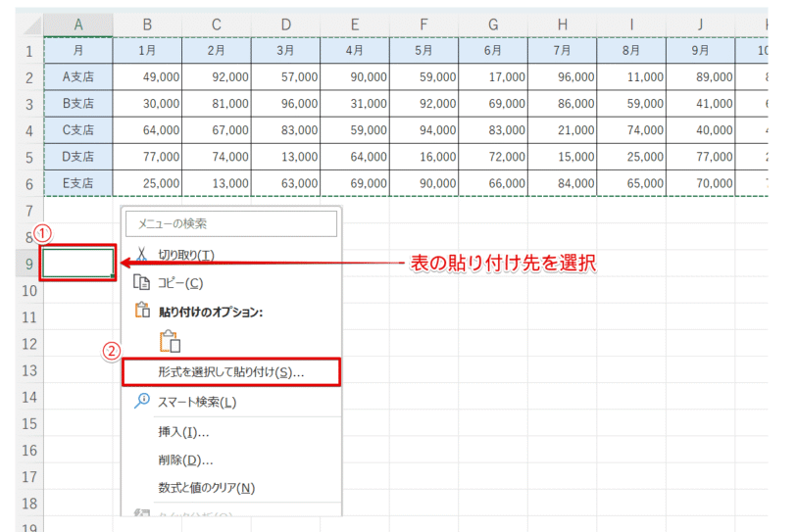The height and width of the screenshot is (532, 796).
Task: Select row 16 header
Action: (29, 450)
